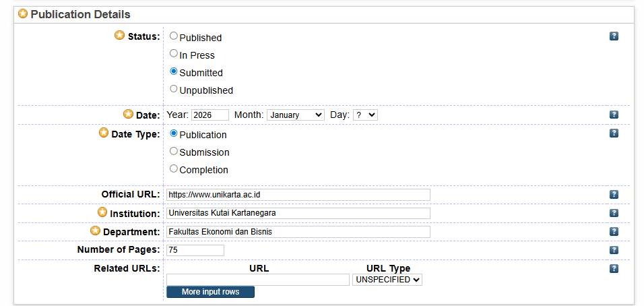
Task: Open help icon for Number of Pages
Action: click(x=614, y=250)
